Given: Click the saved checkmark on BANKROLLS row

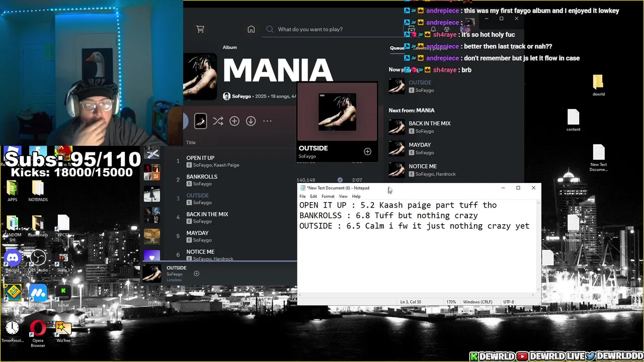Looking at the screenshot, I should pyautogui.click(x=340, y=179).
